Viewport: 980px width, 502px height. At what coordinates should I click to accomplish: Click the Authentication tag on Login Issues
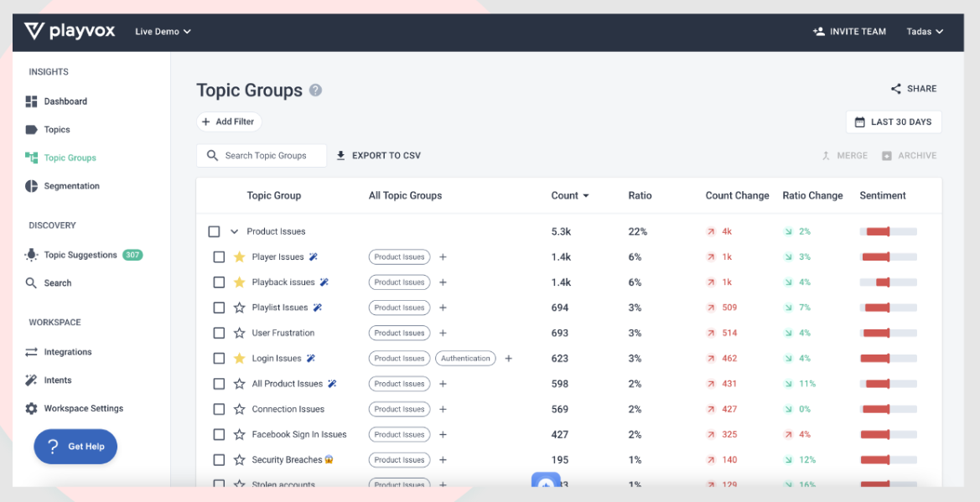pyautogui.click(x=465, y=358)
